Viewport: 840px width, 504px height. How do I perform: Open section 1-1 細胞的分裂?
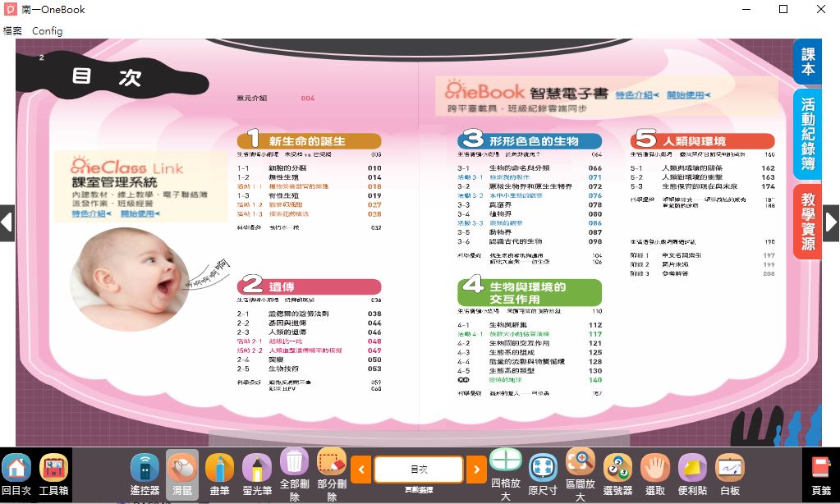pos(309,168)
